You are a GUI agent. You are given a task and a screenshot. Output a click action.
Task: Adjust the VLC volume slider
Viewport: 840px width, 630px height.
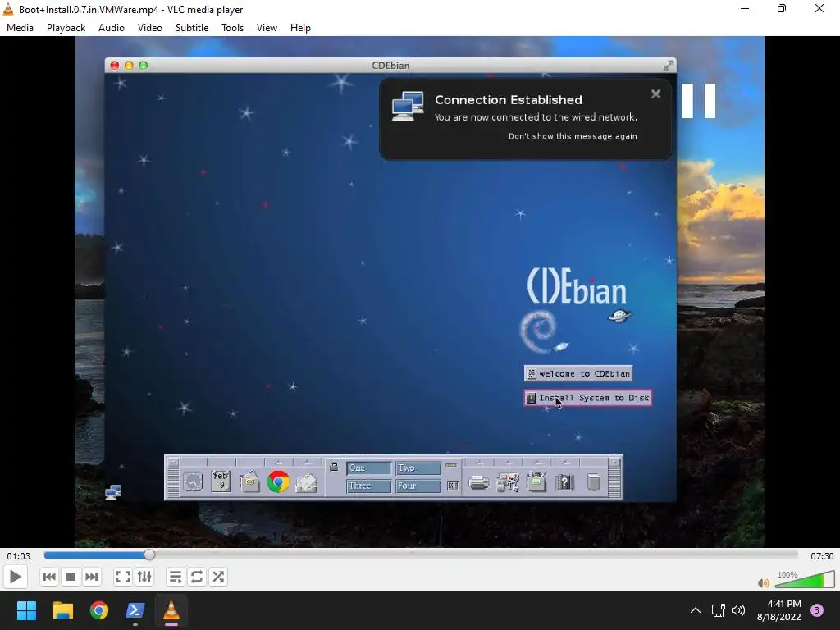point(805,580)
